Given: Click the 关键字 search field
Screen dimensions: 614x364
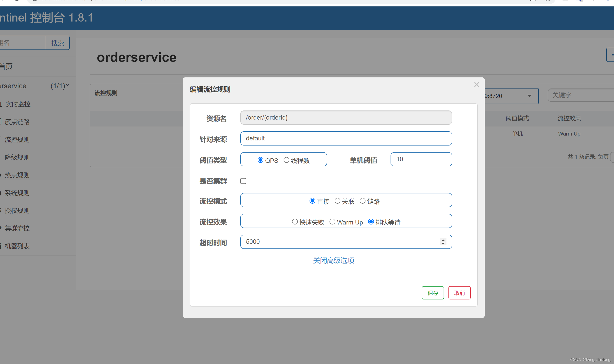Looking at the screenshot, I should (x=581, y=95).
